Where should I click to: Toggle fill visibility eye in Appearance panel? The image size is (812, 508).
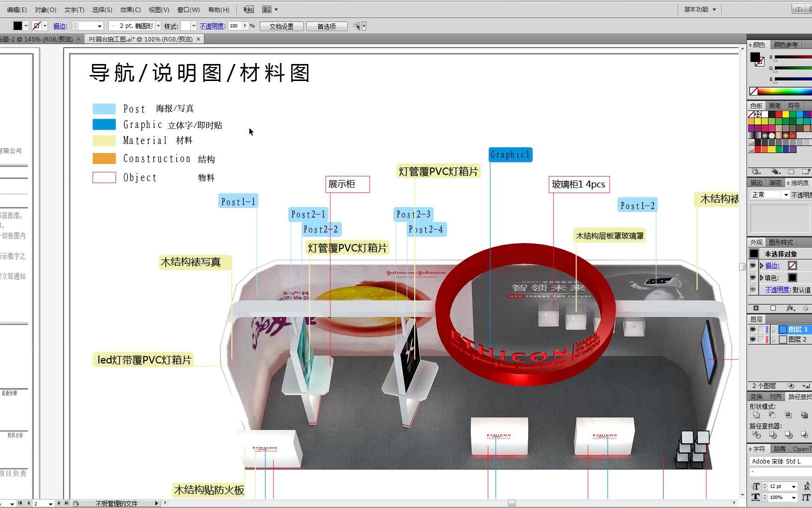coord(753,277)
